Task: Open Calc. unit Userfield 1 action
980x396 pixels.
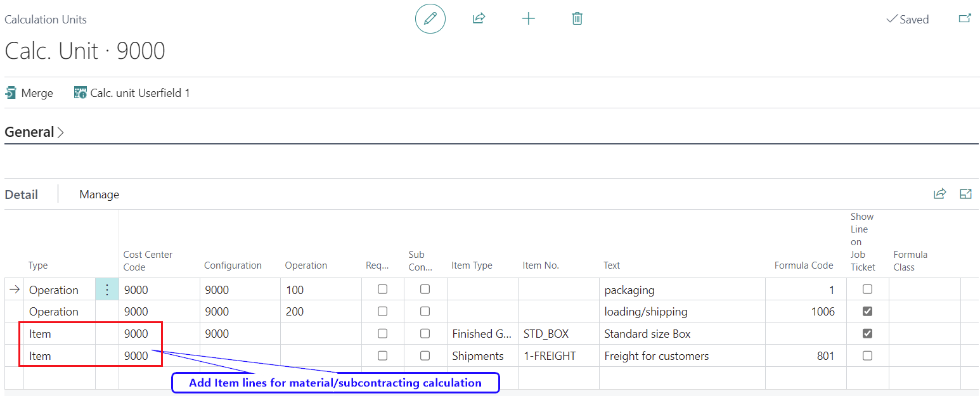Action: (x=132, y=93)
